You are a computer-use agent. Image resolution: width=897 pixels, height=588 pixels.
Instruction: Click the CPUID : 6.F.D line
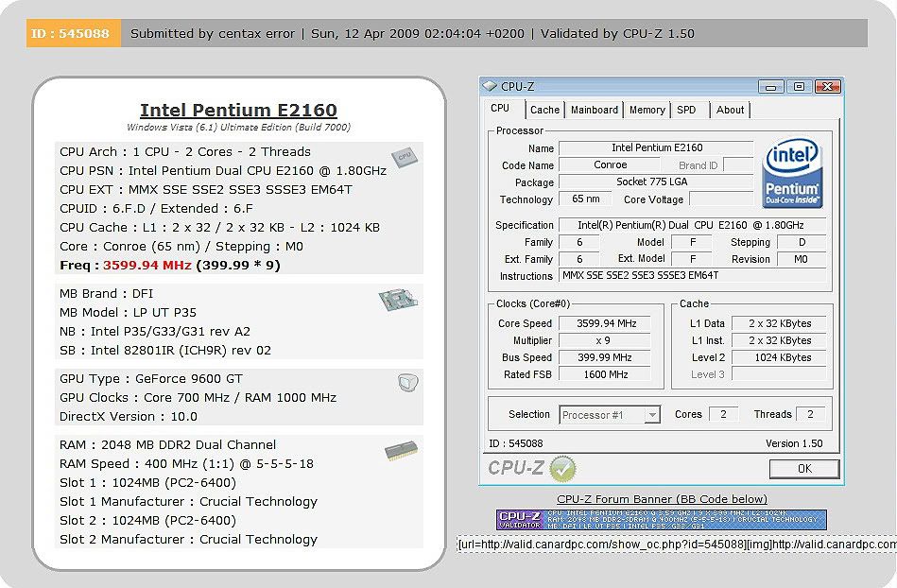(x=156, y=208)
